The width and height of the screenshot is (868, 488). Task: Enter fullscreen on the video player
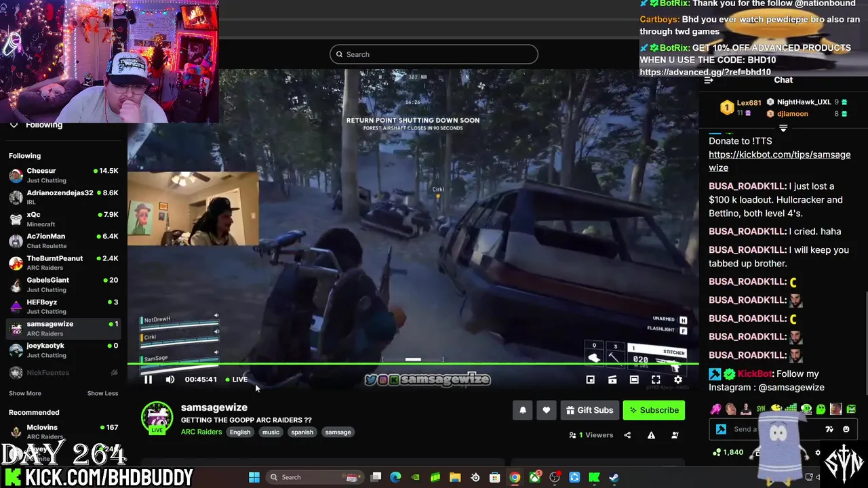click(x=655, y=380)
